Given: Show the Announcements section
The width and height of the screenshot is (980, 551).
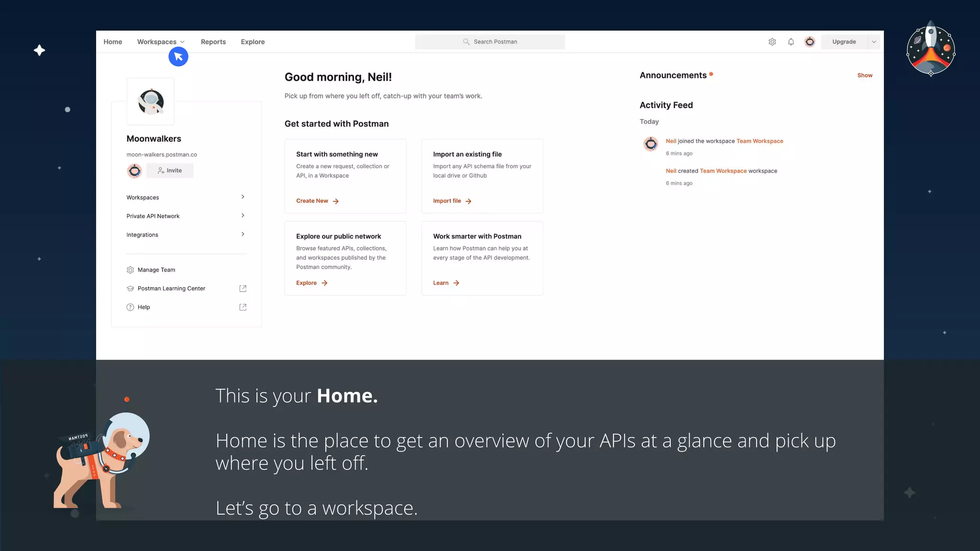Looking at the screenshot, I should click(x=865, y=76).
